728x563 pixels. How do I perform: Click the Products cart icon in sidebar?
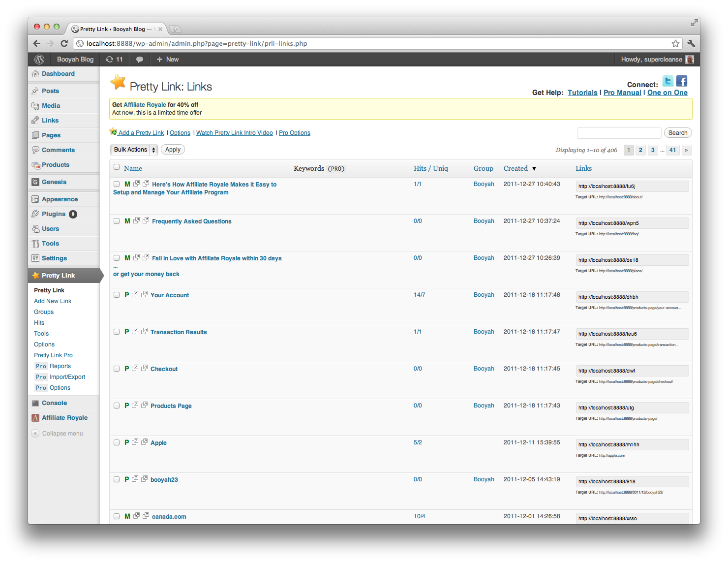36,165
